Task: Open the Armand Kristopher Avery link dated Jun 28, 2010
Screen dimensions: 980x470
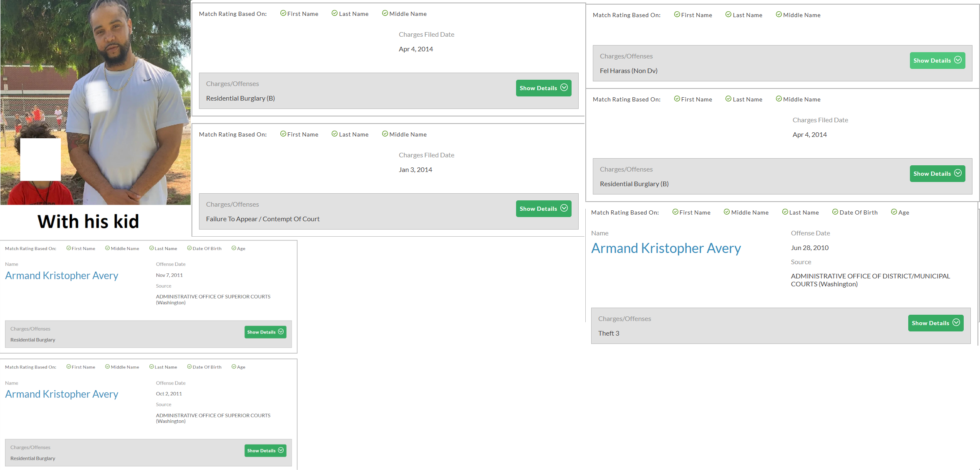Action: click(666, 248)
